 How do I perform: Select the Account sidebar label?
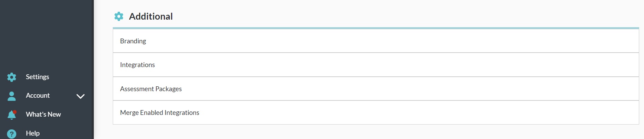pos(38,95)
